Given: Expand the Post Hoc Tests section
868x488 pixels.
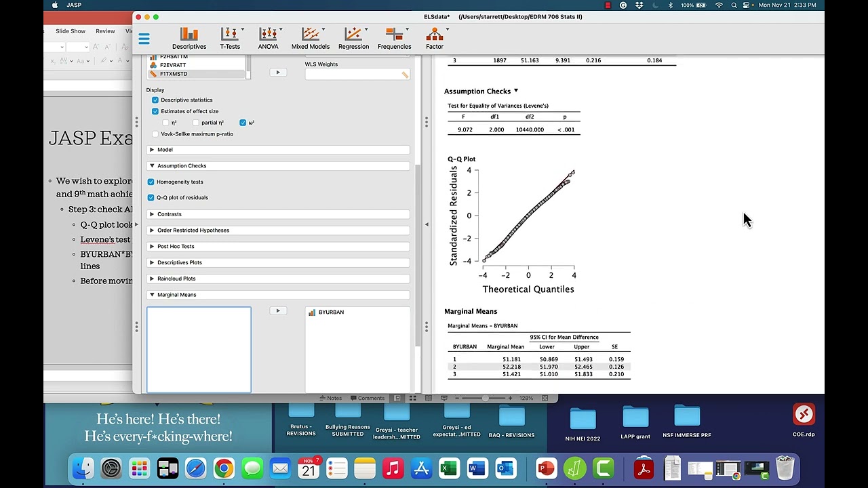Looking at the screenshot, I should click(x=278, y=246).
